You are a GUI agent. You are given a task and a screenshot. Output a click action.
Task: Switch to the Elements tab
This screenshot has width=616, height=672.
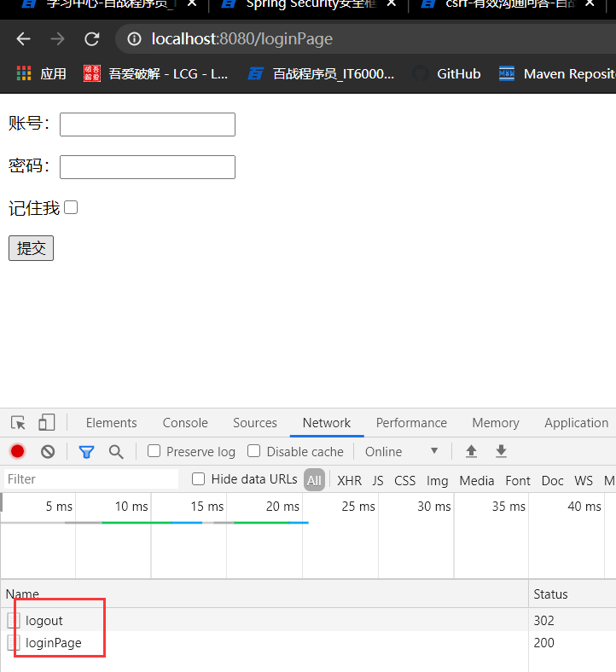112,423
